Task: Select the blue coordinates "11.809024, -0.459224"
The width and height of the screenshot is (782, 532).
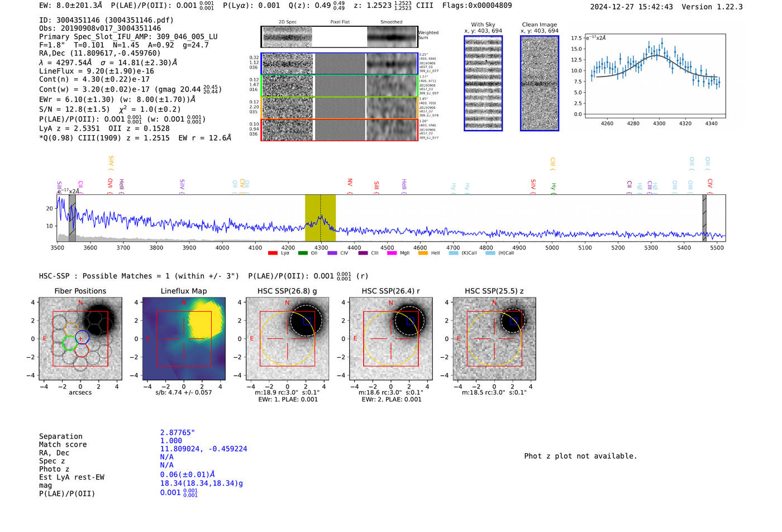Action: click(x=203, y=449)
